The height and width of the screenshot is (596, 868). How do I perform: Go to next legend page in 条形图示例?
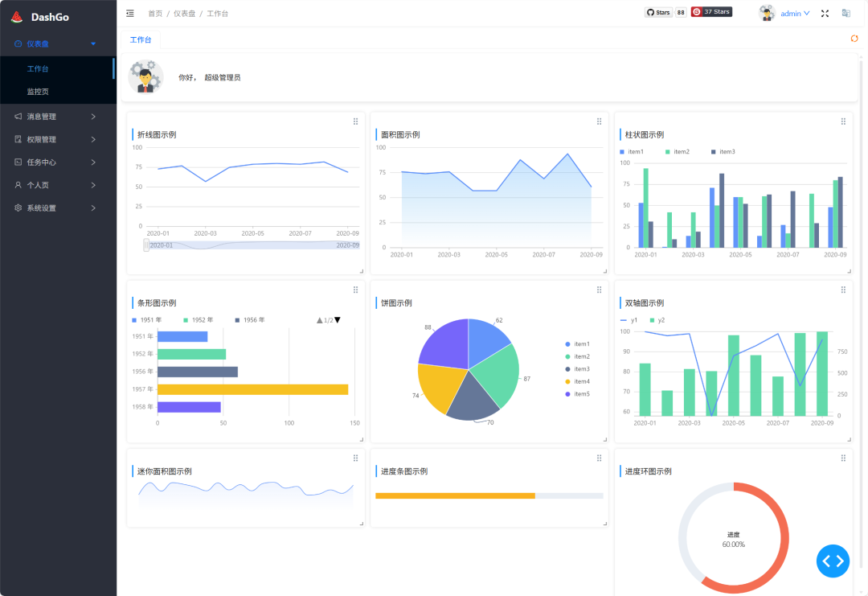point(338,320)
